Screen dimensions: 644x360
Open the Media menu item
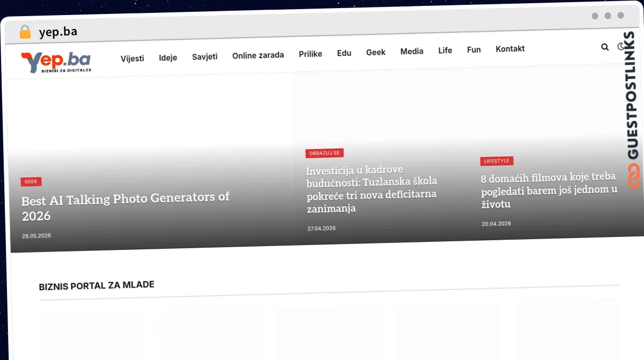click(412, 51)
